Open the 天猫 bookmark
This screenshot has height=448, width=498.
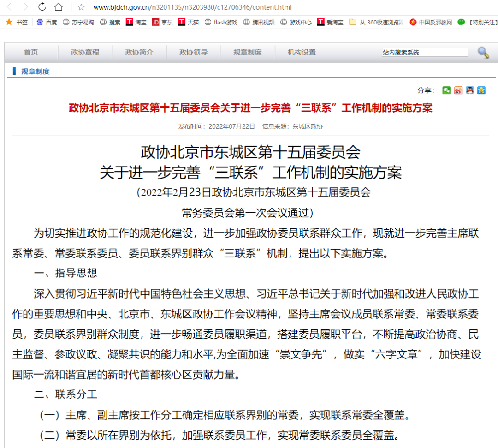click(x=188, y=22)
